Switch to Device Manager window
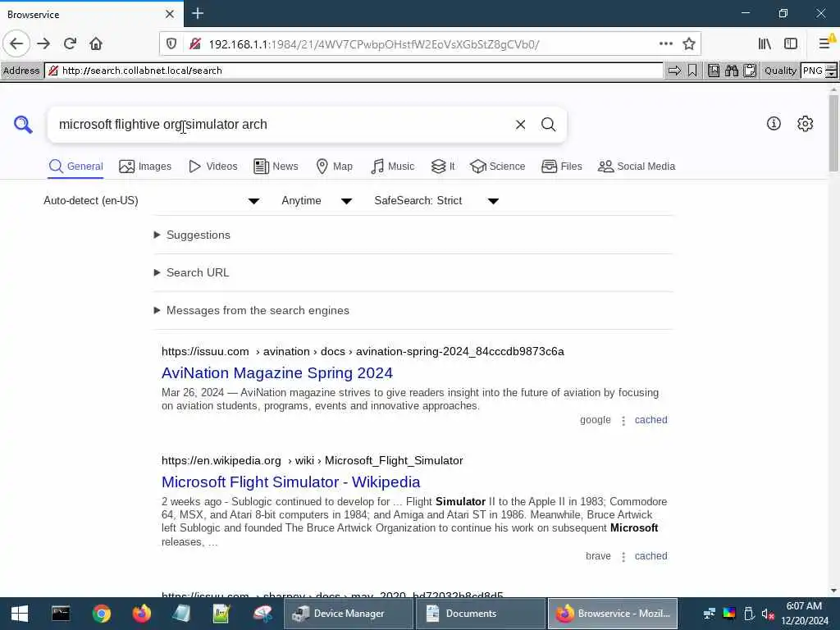The image size is (840, 630). point(348,614)
